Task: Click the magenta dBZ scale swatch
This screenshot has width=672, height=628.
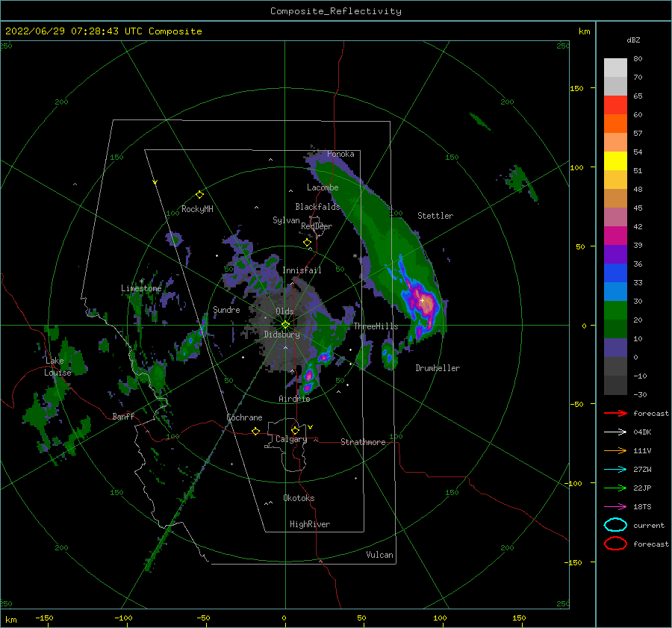Action: (x=615, y=236)
